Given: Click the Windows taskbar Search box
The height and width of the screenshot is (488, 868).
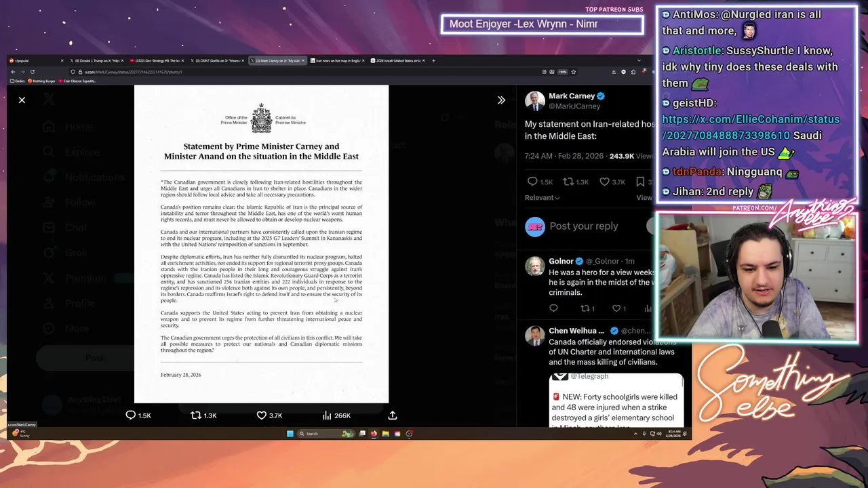Looking at the screenshot, I should pos(326,434).
